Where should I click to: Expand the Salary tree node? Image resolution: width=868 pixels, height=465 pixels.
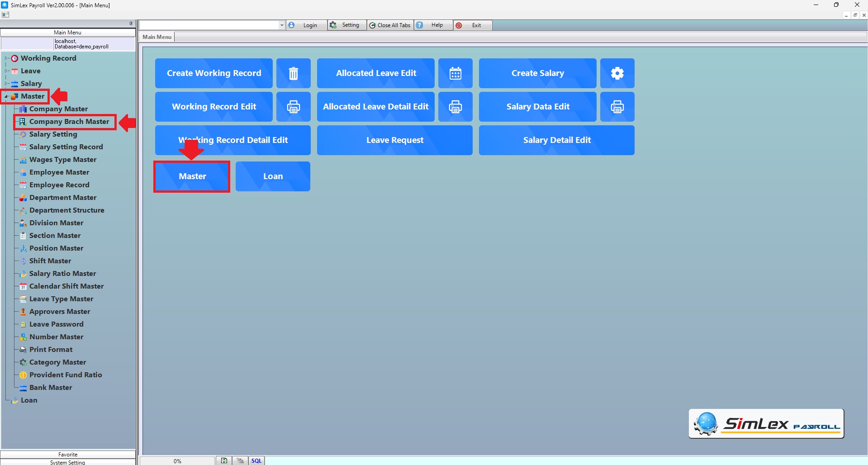pos(6,84)
